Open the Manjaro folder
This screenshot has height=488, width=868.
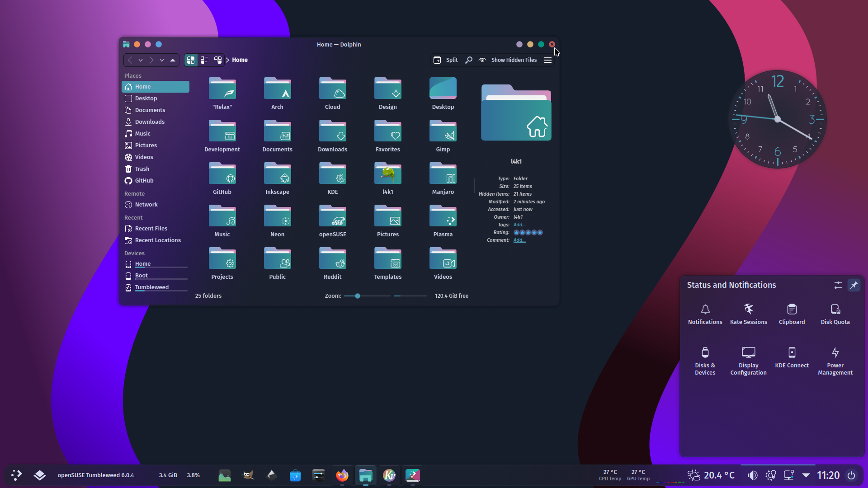443,178
